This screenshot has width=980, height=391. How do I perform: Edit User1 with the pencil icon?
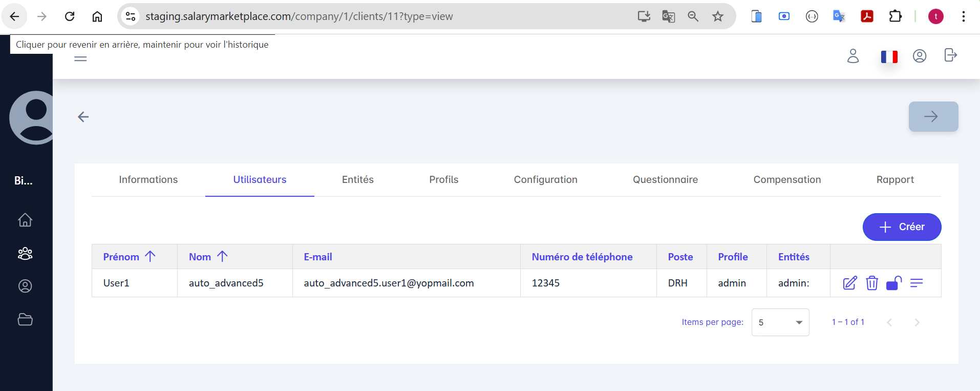[x=849, y=283]
